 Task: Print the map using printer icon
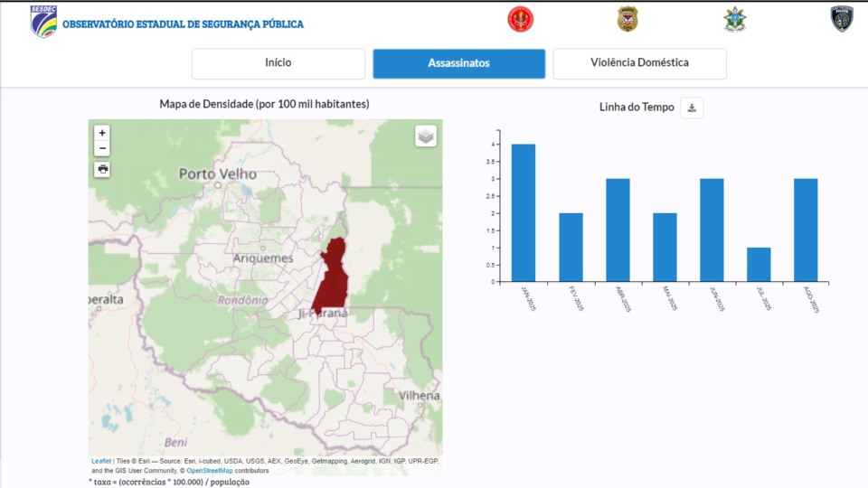pyautogui.click(x=102, y=169)
